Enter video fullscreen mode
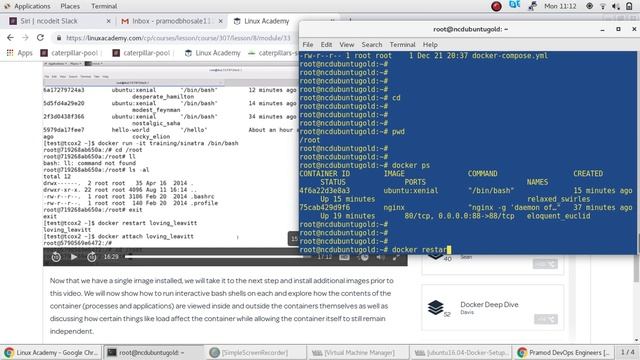 tap(396, 257)
